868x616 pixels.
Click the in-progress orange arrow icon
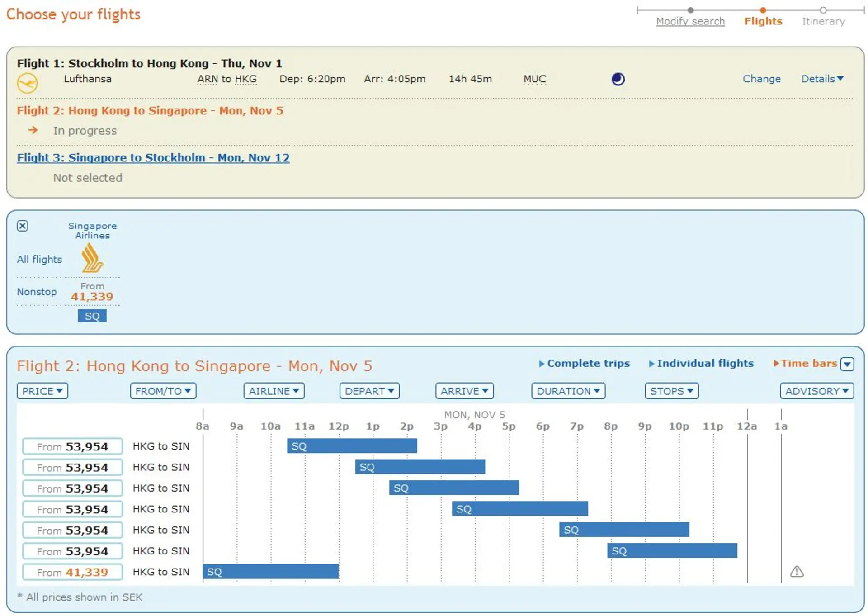point(33,130)
